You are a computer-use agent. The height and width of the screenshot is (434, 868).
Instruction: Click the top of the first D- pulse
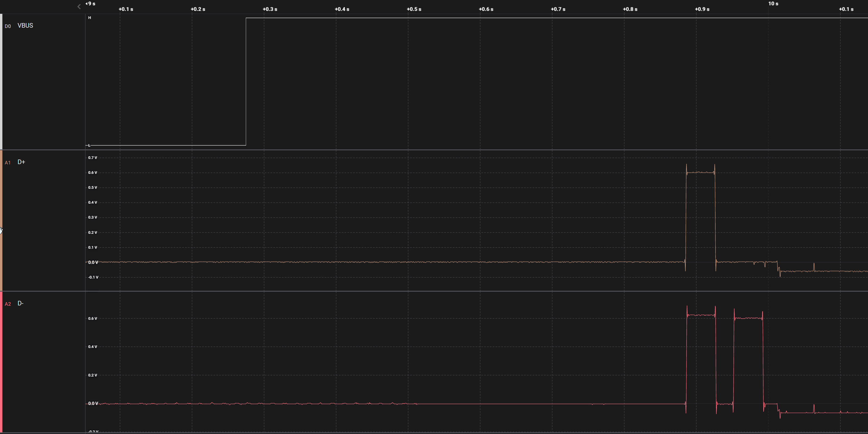point(701,315)
